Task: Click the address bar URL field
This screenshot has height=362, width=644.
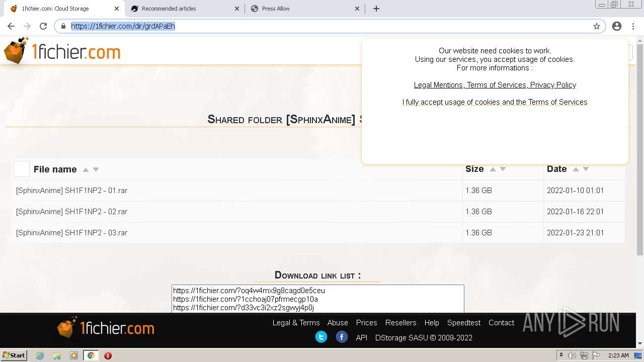Action: tap(330, 26)
